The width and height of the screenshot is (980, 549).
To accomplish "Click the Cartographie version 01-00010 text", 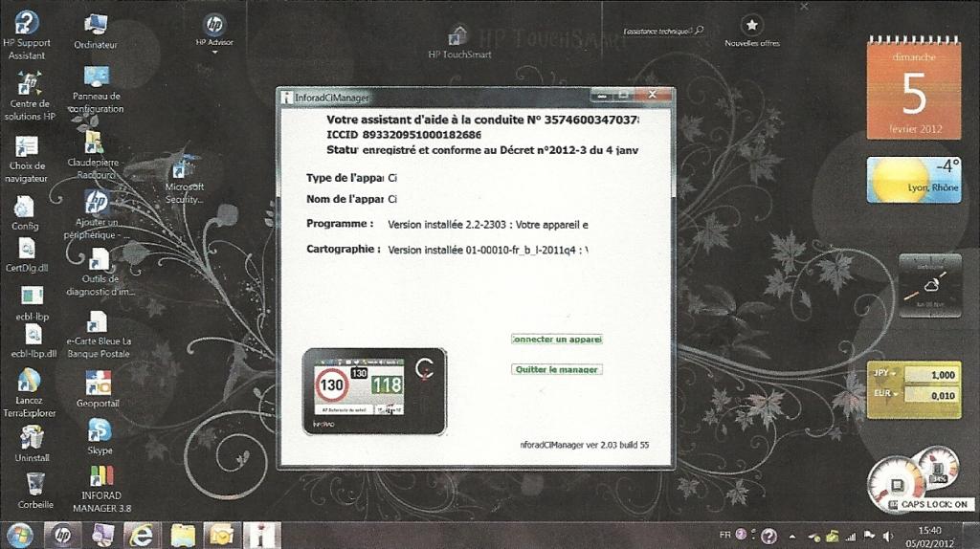I will click(488, 250).
